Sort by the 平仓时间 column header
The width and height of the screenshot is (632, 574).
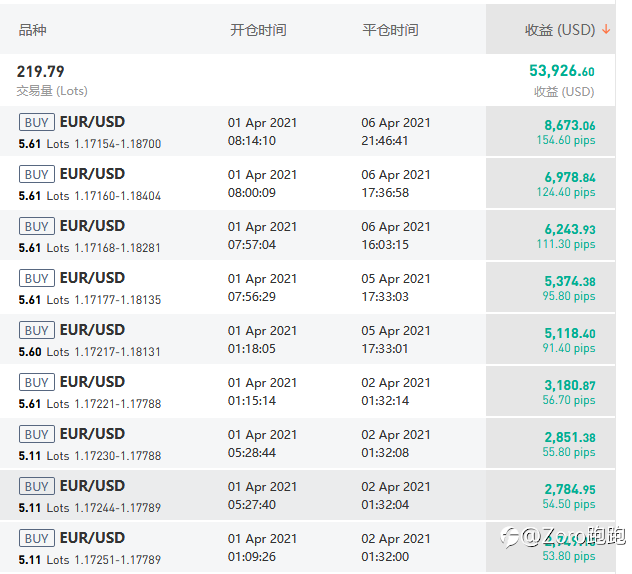pyautogui.click(x=390, y=30)
